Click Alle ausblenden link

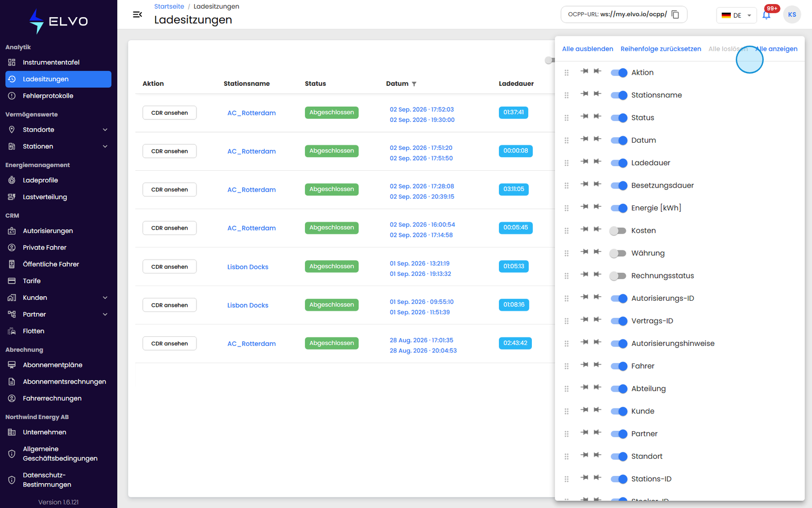pos(588,49)
